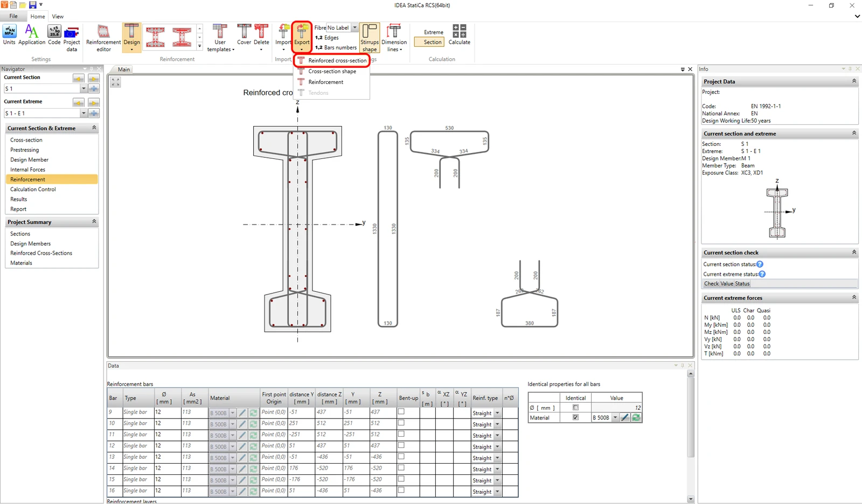Switch to the View ribbon tab

tap(58, 17)
